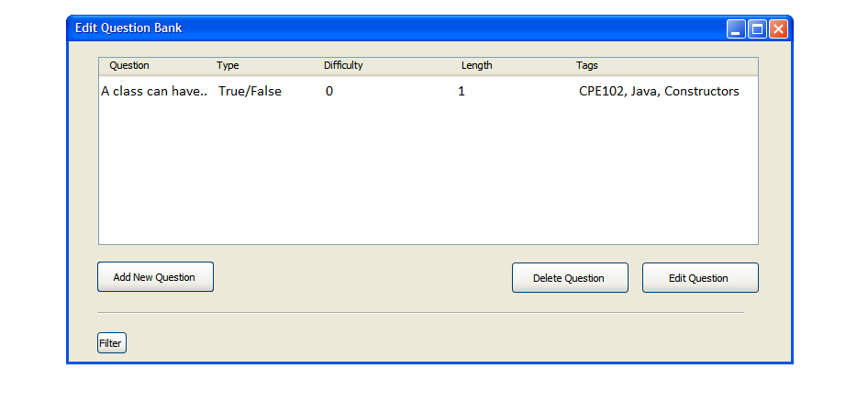
Task: Click the length value 1 in the row
Action: click(x=462, y=92)
